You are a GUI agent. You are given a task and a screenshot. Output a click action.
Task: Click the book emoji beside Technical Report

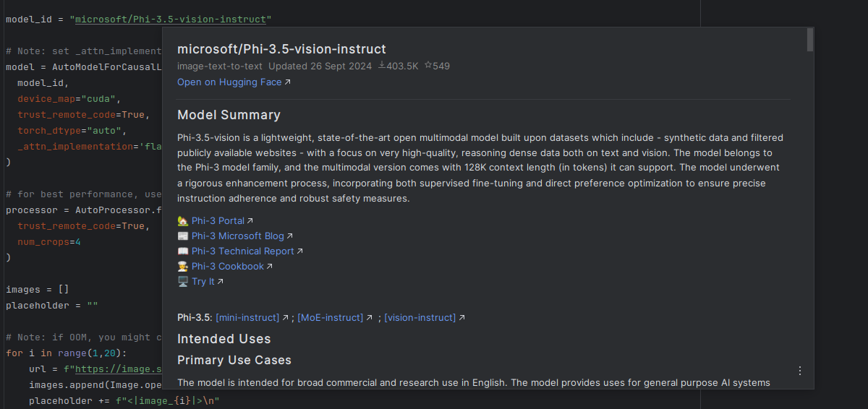[183, 251]
